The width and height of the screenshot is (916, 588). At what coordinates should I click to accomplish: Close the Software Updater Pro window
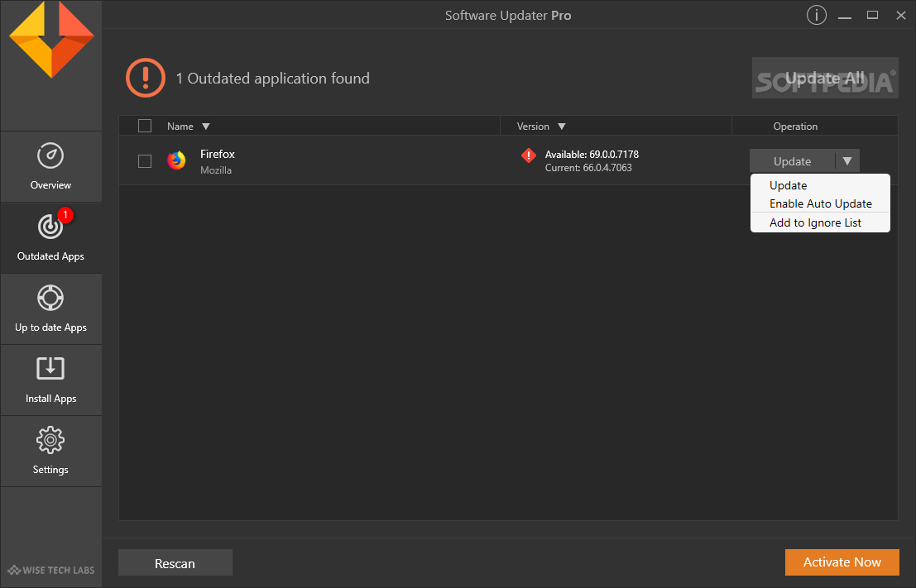tap(901, 15)
